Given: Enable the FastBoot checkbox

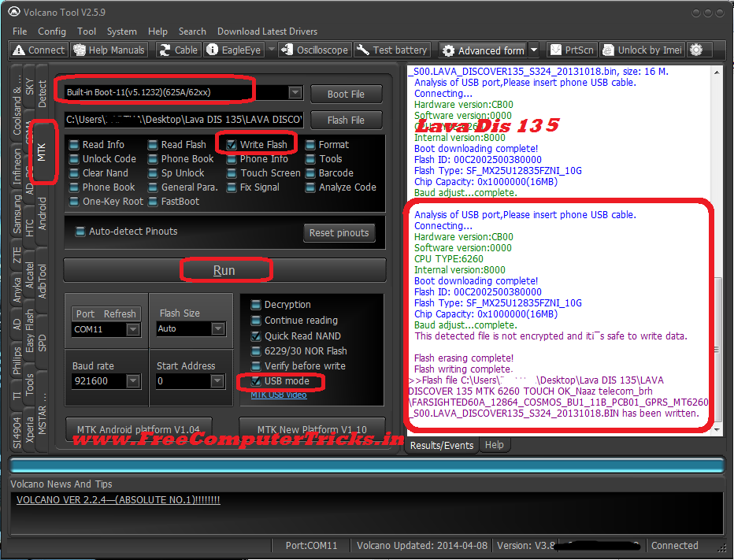Looking at the screenshot, I should coord(153,202).
